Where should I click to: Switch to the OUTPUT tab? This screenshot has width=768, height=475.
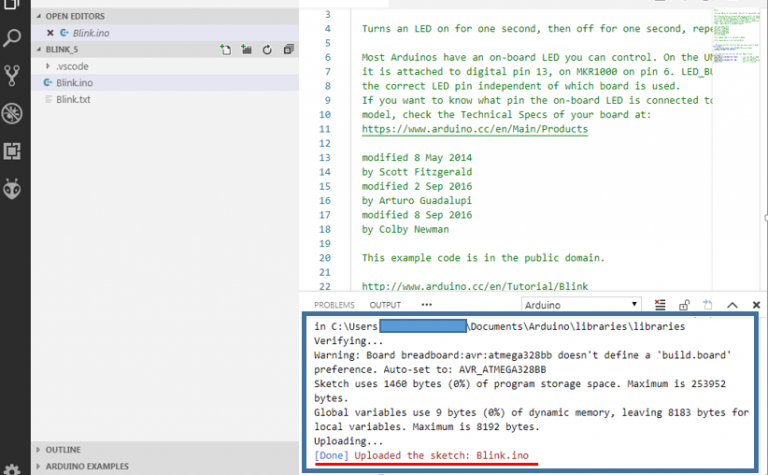(385, 305)
